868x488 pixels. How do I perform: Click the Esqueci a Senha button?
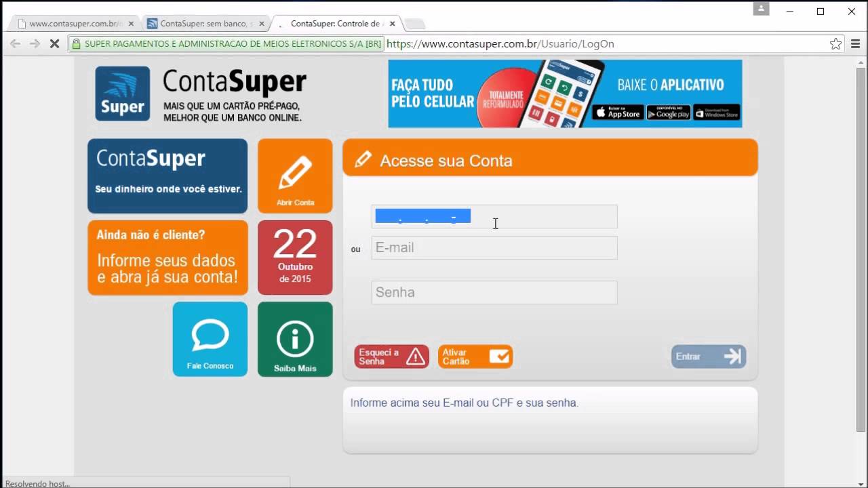(x=392, y=357)
